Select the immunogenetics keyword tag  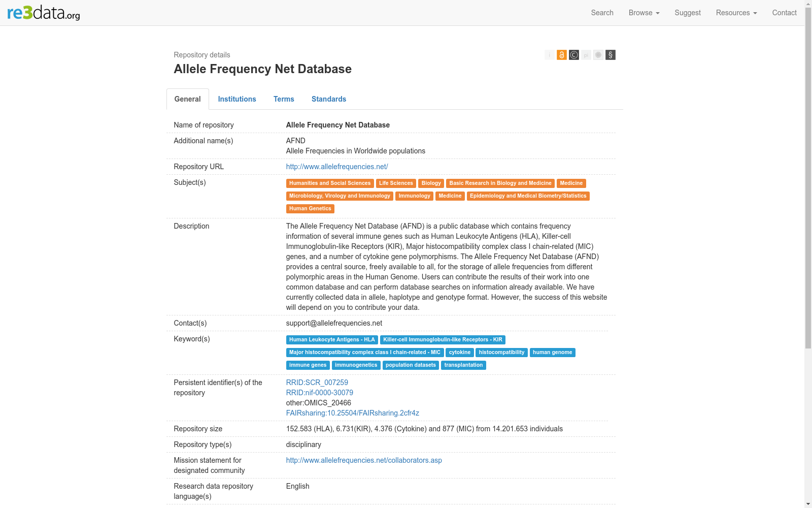click(x=356, y=365)
